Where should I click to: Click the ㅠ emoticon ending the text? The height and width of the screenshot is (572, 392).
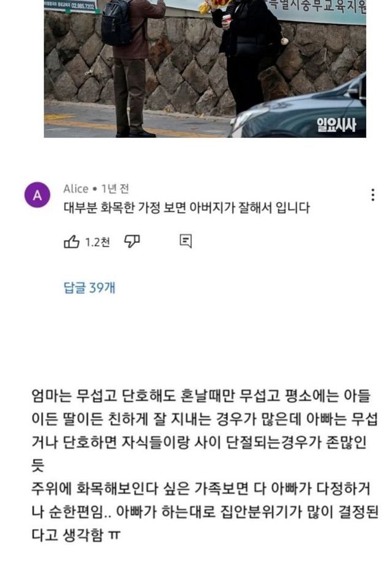coord(115,535)
